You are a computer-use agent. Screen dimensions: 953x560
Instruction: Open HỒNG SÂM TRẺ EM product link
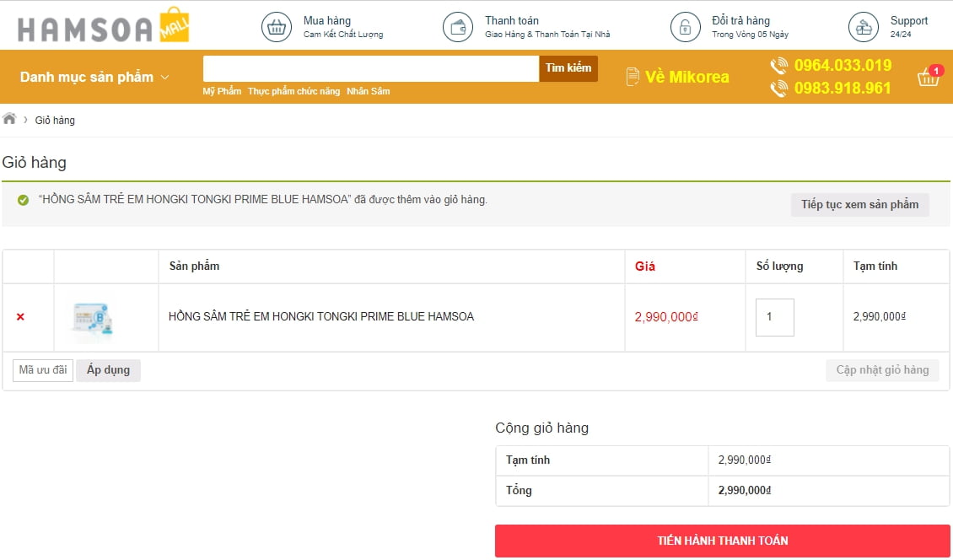321,317
